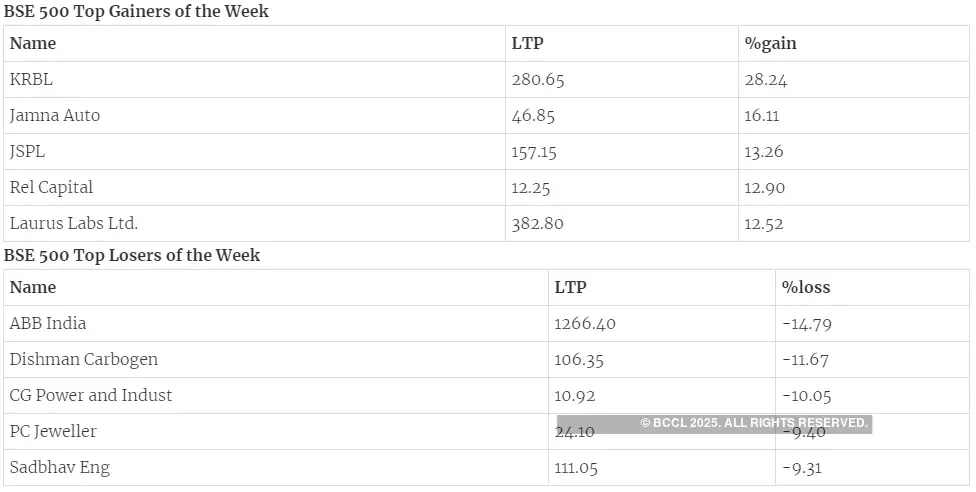The height and width of the screenshot is (492, 976).
Task: Select Rel Capital in gainers table
Action: coord(51,188)
